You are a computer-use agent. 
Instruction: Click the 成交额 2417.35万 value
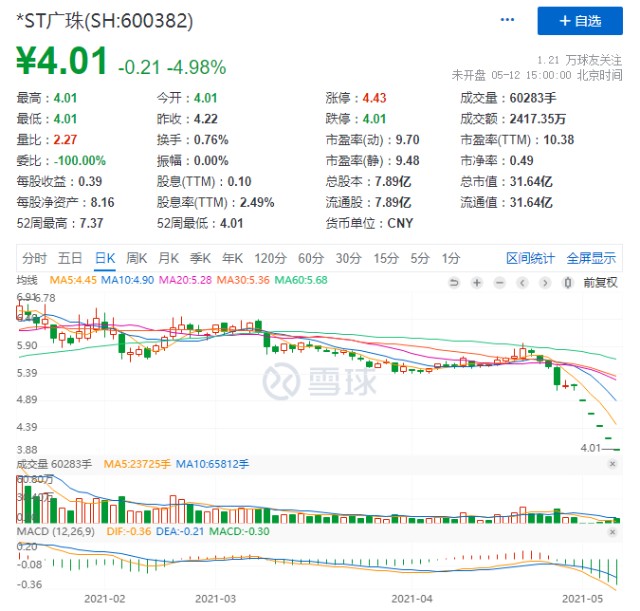click(x=538, y=119)
